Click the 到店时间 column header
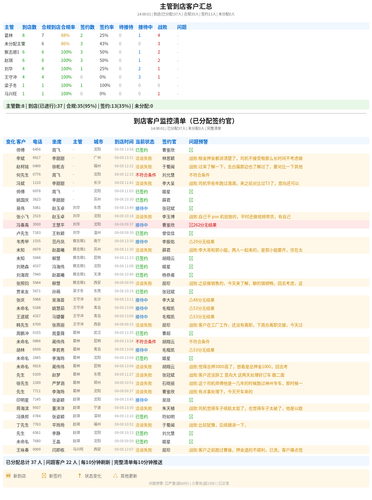Image resolution: width=372 pixels, height=500 pixels. (124, 142)
